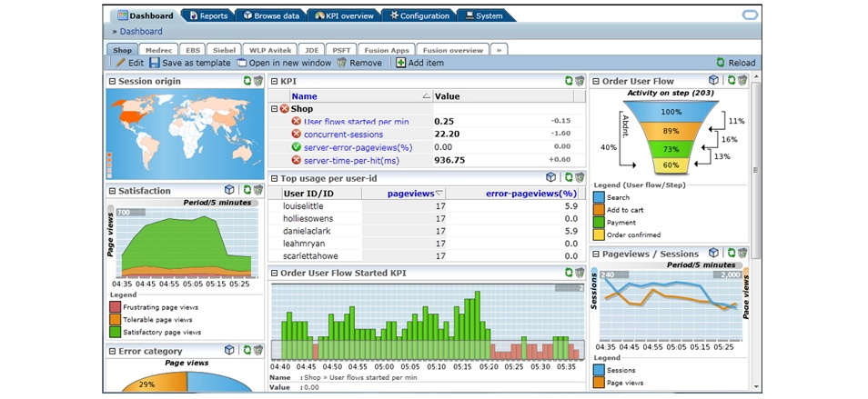Click green check icon beside server-error-pageviews(%)
The height and width of the screenshot is (399, 868).
297,147
